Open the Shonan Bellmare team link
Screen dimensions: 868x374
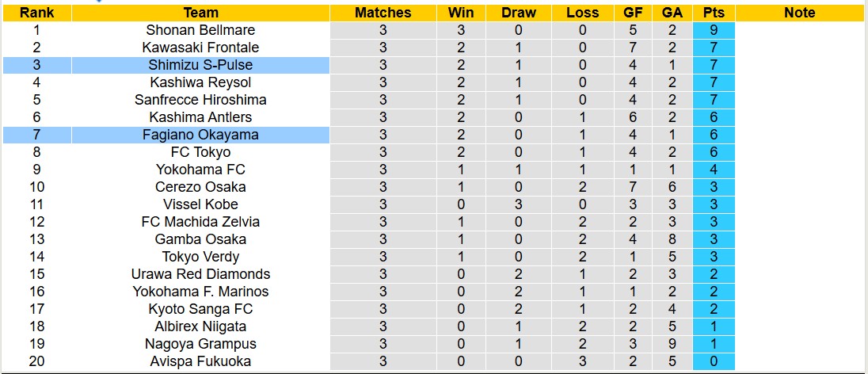(200, 30)
